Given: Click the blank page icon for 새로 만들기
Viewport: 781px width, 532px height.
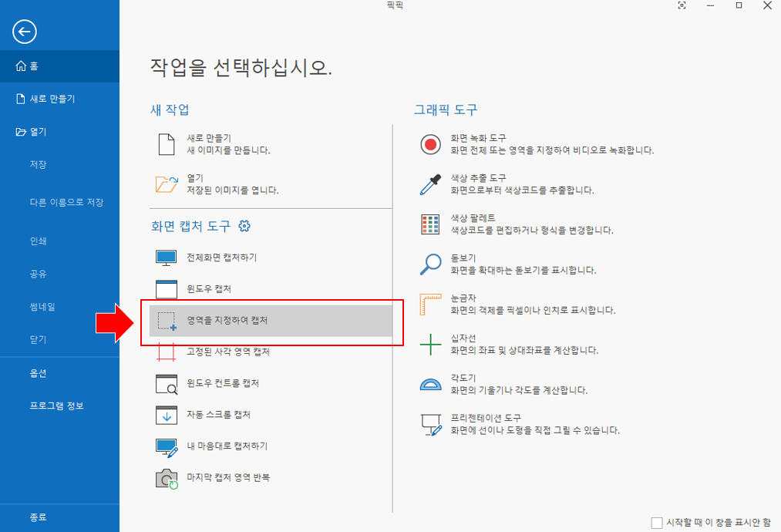Looking at the screenshot, I should 167,144.
